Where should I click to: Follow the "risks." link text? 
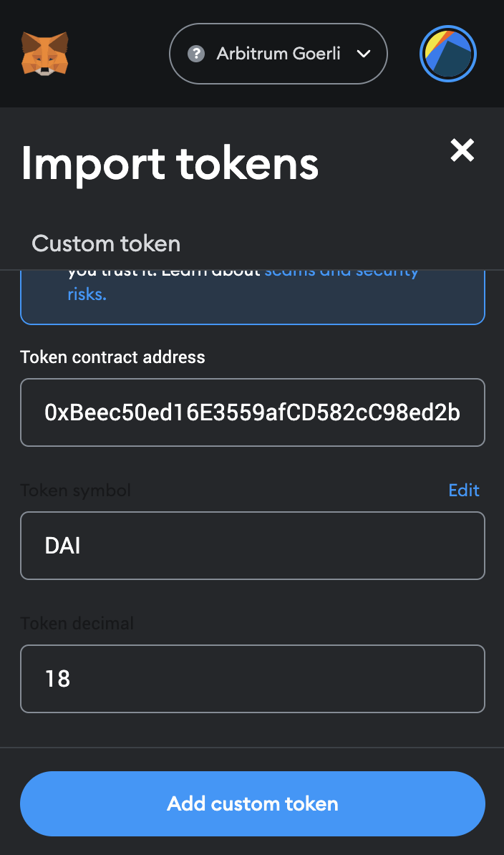pyautogui.click(x=87, y=294)
